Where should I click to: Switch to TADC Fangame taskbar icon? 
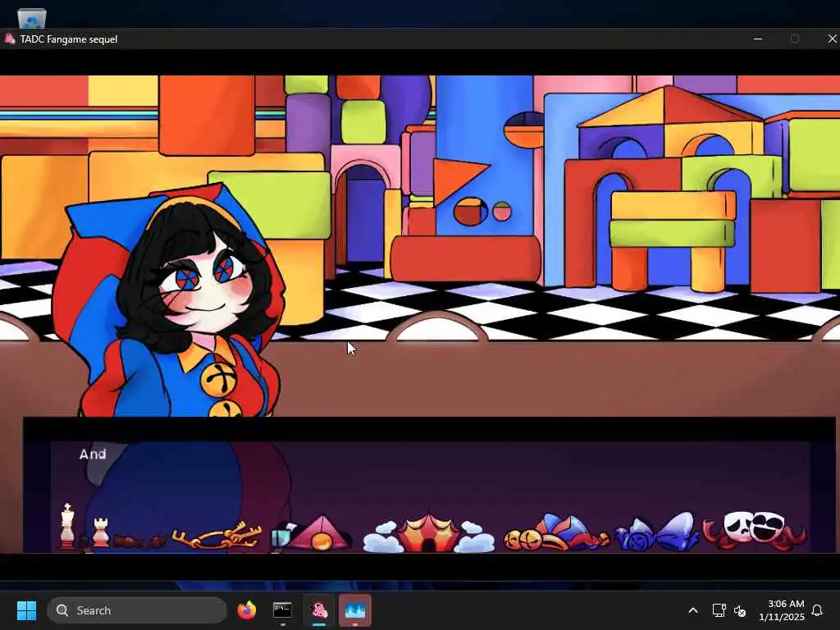pos(319,610)
